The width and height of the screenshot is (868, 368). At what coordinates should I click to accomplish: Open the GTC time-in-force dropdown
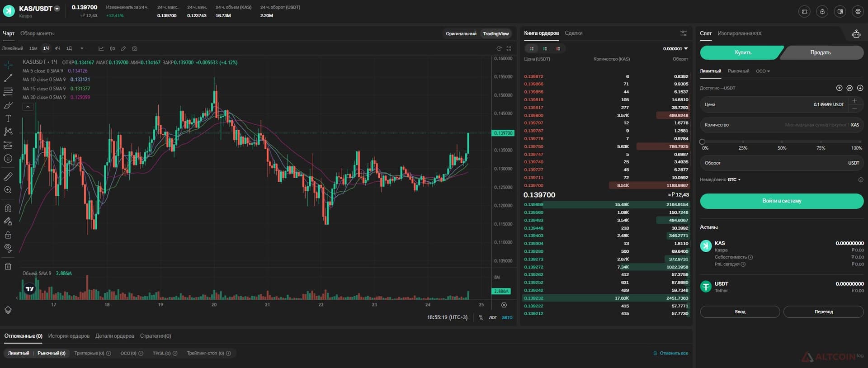point(734,179)
